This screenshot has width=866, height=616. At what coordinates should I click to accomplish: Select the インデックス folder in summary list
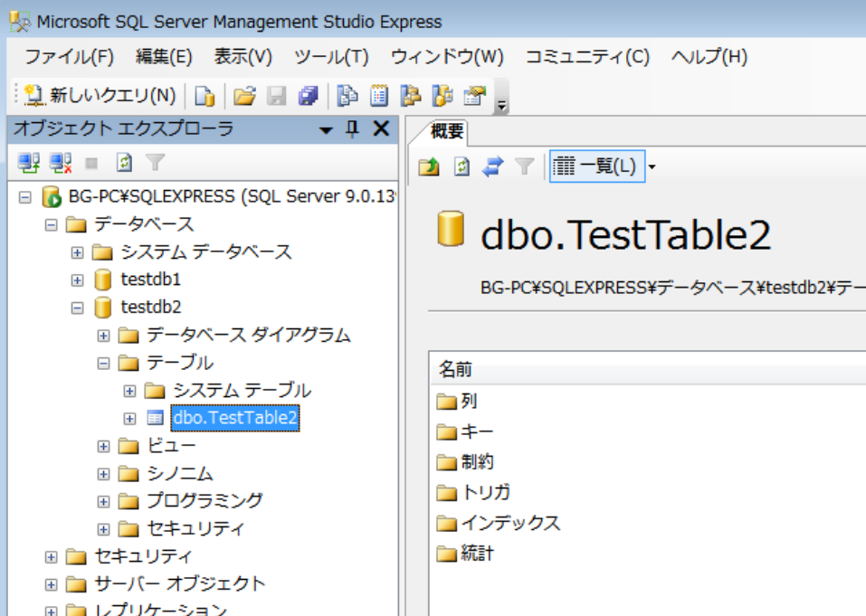click(x=510, y=523)
